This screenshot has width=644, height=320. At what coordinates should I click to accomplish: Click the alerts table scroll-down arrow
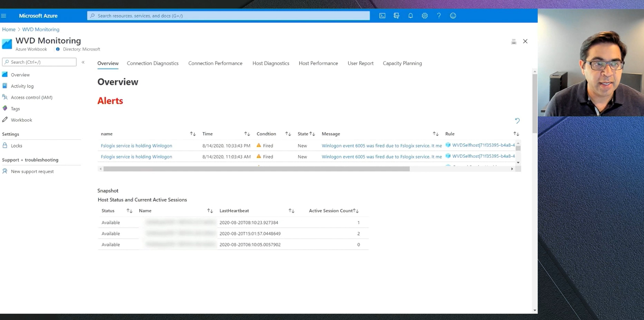pos(518,163)
